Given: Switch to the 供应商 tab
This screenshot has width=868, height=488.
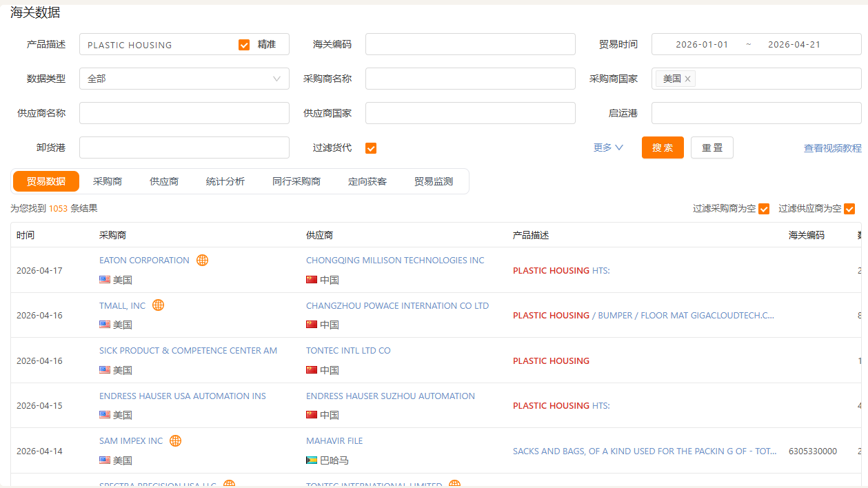Looking at the screenshot, I should pos(164,181).
